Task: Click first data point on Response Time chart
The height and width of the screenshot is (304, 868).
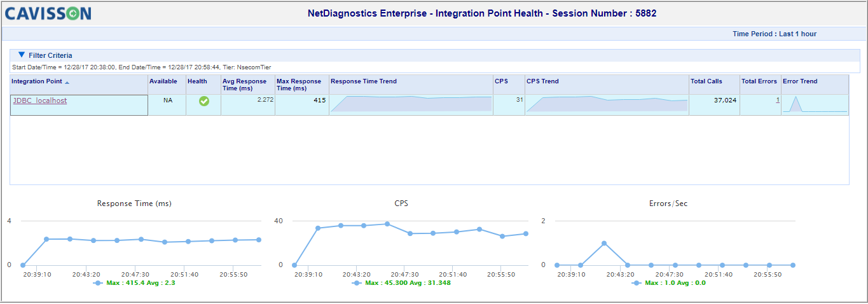Action: [x=23, y=265]
